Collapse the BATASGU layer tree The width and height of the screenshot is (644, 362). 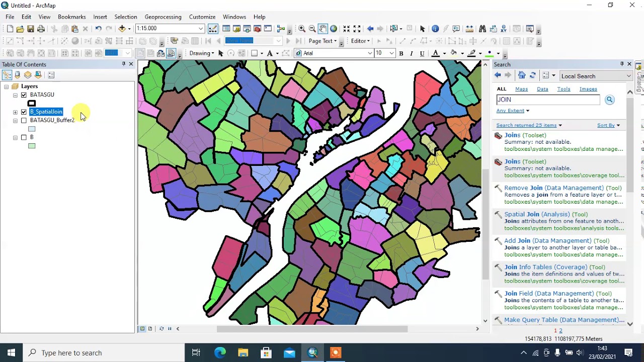(15, 95)
